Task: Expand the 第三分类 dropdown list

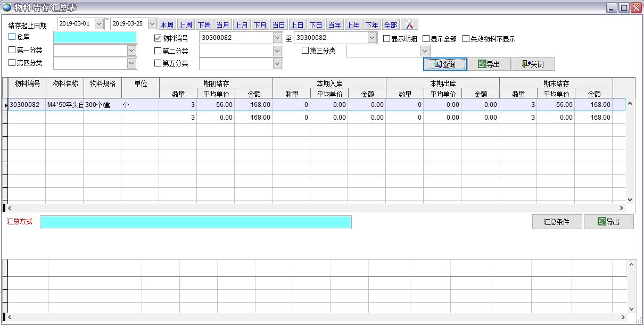Action: click(425, 51)
